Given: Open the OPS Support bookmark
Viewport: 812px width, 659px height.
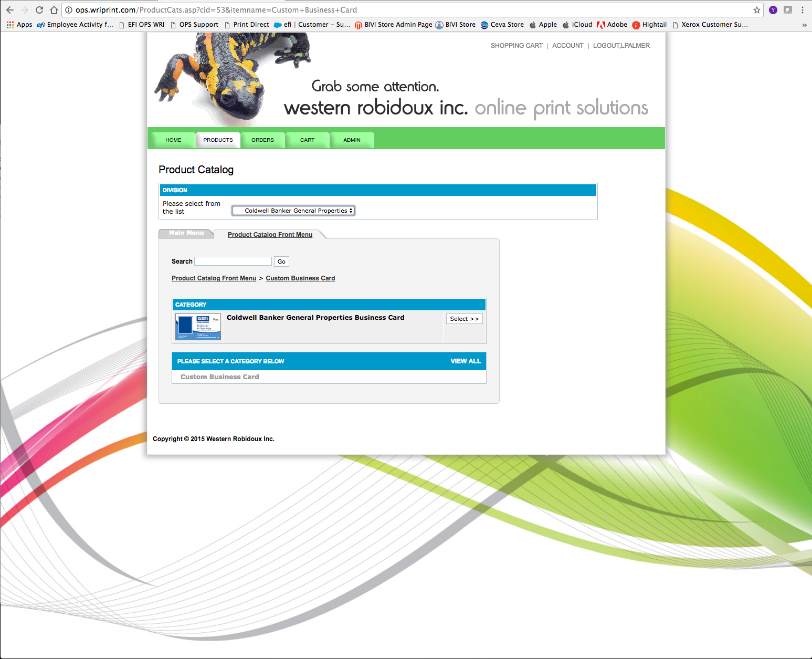Looking at the screenshot, I should (x=194, y=25).
